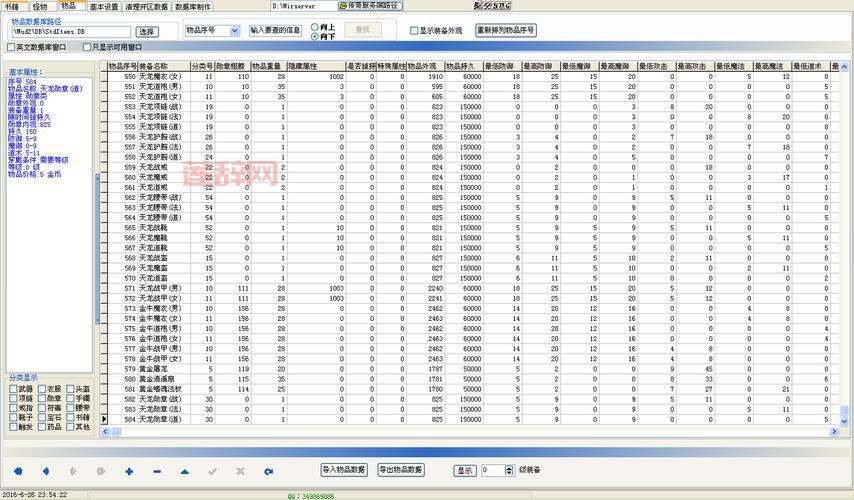Insert new record with plus icon

tap(129, 470)
